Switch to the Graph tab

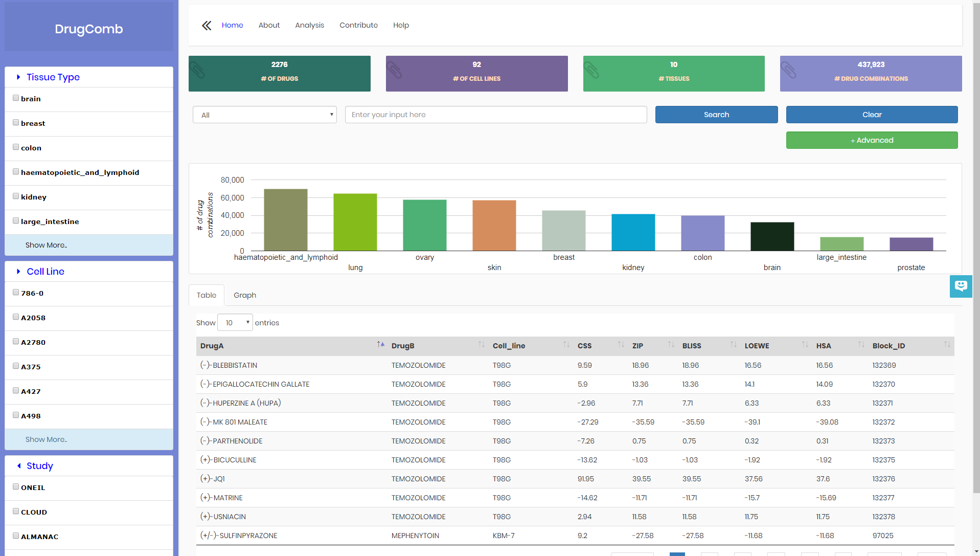click(x=245, y=295)
